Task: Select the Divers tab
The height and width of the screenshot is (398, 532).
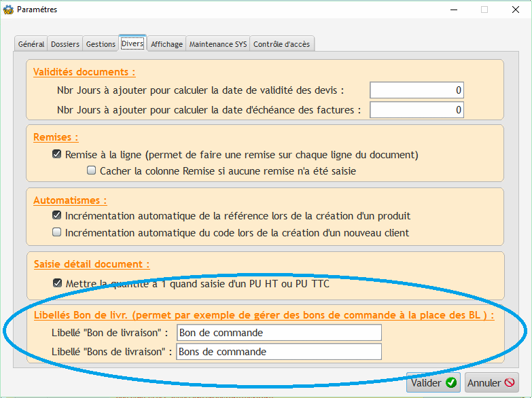Action: 132,43
